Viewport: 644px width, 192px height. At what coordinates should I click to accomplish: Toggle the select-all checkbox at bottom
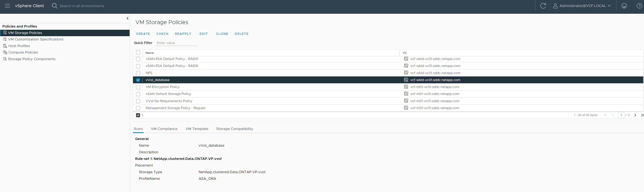(138, 115)
